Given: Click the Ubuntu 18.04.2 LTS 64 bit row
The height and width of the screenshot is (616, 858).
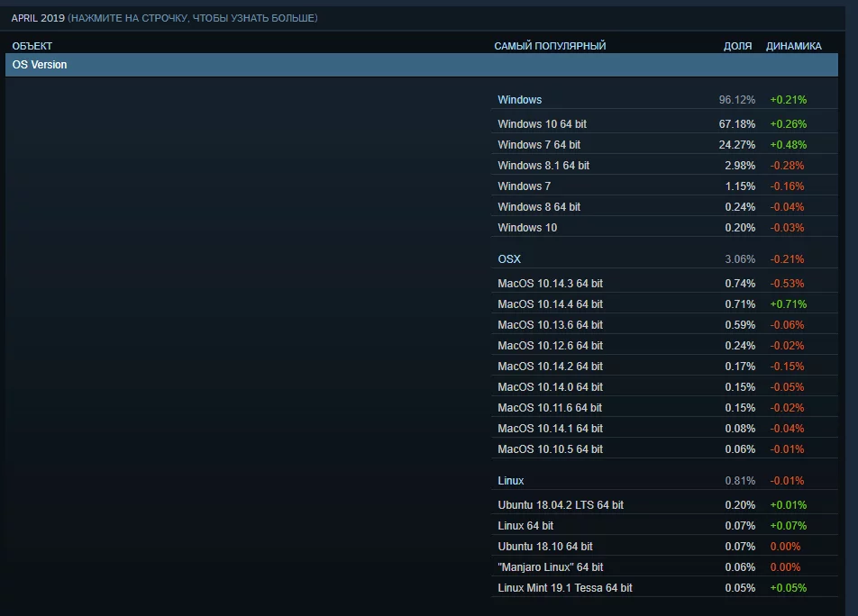Looking at the screenshot, I should tap(664, 505).
